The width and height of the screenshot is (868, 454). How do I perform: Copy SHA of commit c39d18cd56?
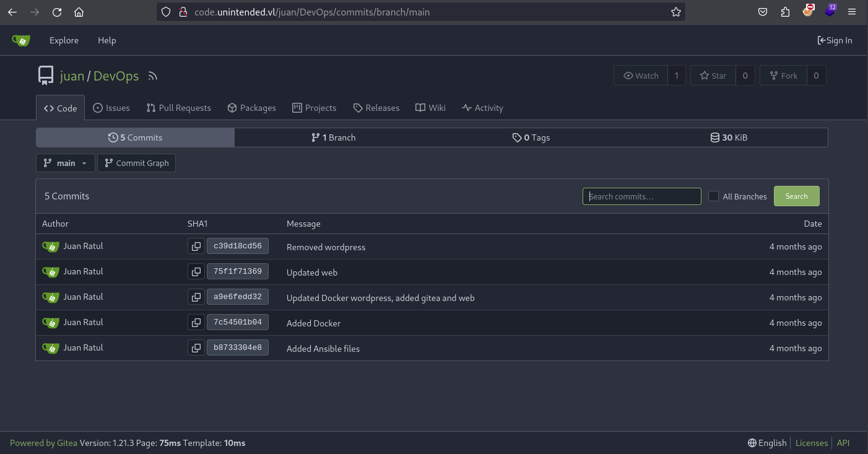pos(196,246)
